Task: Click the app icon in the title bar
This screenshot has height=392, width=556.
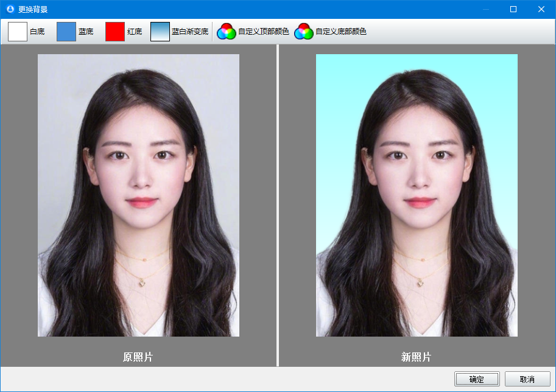Action: click(x=10, y=9)
